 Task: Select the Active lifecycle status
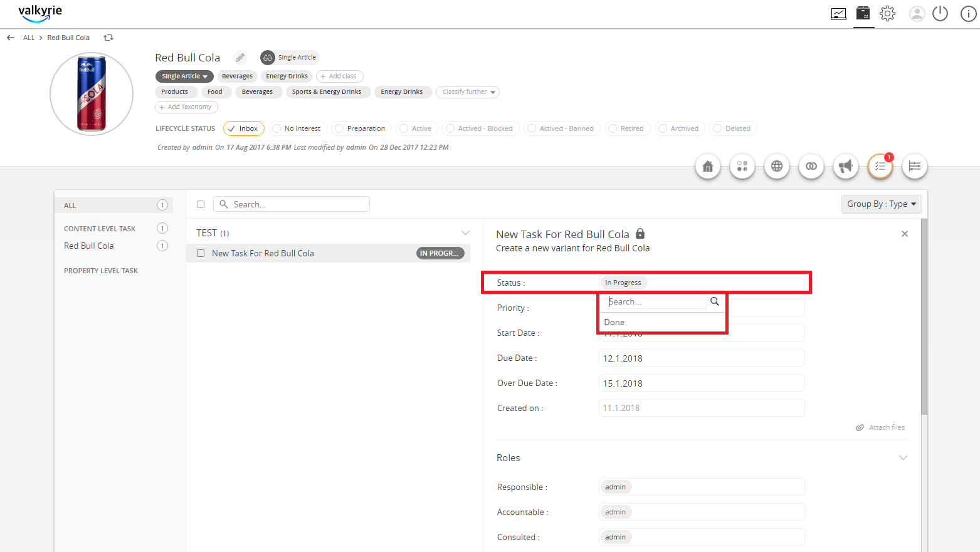point(416,128)
